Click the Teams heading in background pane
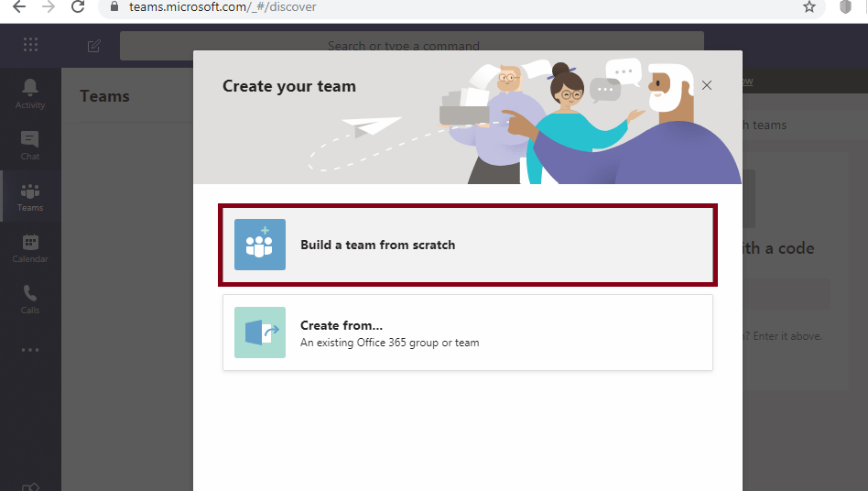The image size is (868, 491). pyautogui.click(x=104, y=96)
